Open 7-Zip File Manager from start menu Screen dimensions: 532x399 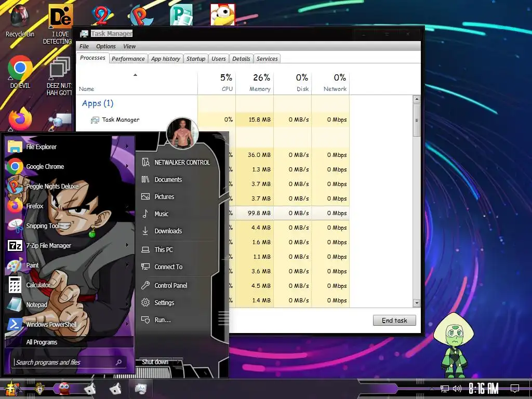point(70,245)
